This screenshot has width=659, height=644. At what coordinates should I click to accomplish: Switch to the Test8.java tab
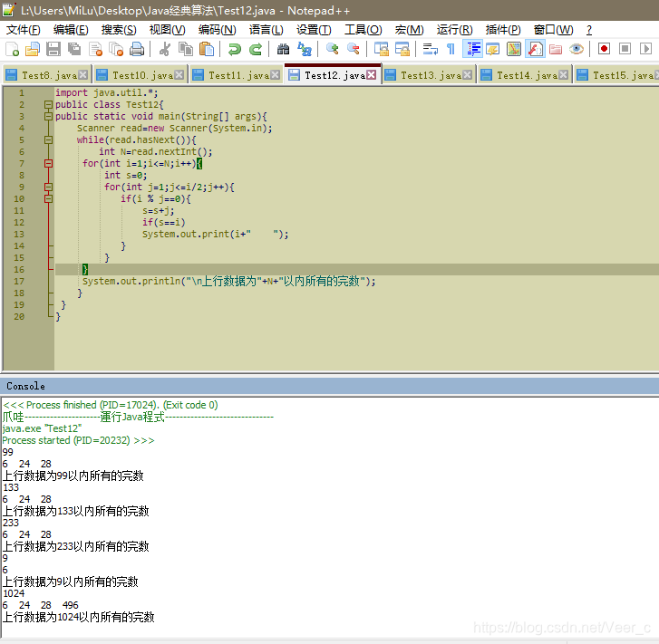pyautogui.click(x=46, y=75)
